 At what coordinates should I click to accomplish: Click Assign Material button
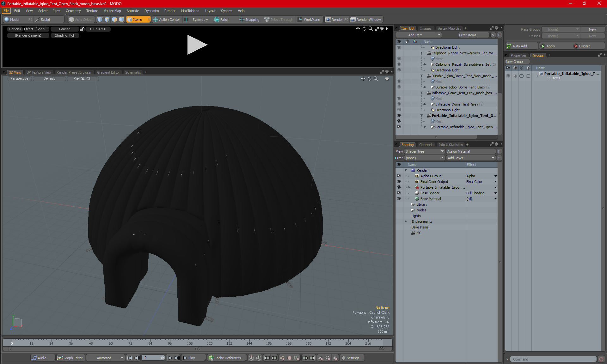[471, 151]
